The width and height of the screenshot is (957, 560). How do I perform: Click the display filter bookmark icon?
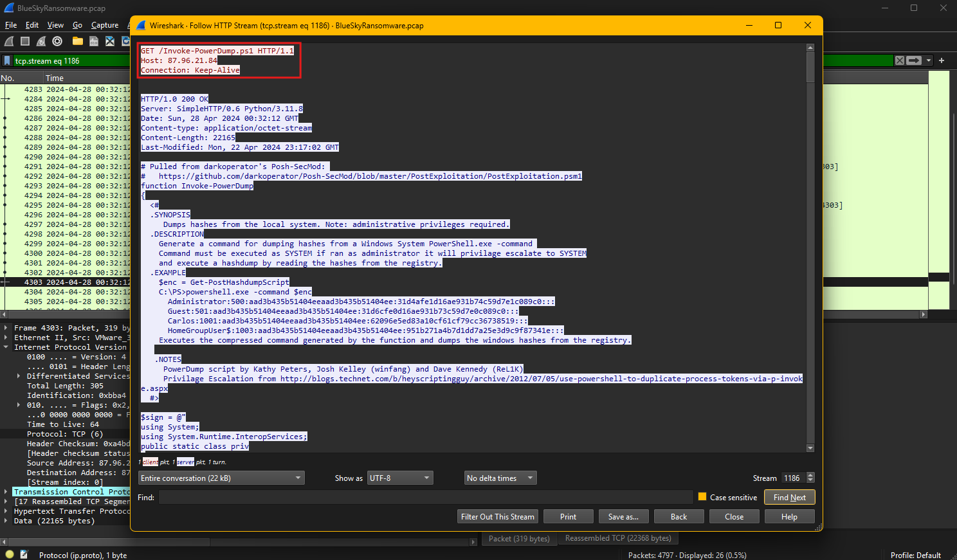7,60
